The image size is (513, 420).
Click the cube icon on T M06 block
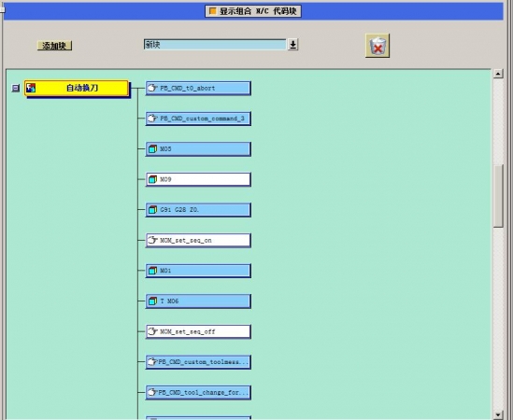[x=153, y=301]
